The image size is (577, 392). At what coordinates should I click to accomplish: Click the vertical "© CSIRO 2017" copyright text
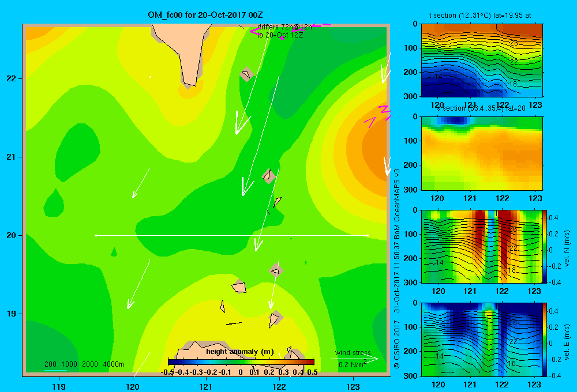point(397,345)
